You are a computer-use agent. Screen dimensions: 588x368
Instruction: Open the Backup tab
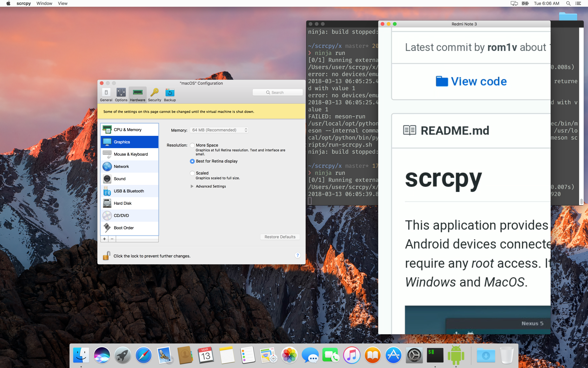coord(170,95)
